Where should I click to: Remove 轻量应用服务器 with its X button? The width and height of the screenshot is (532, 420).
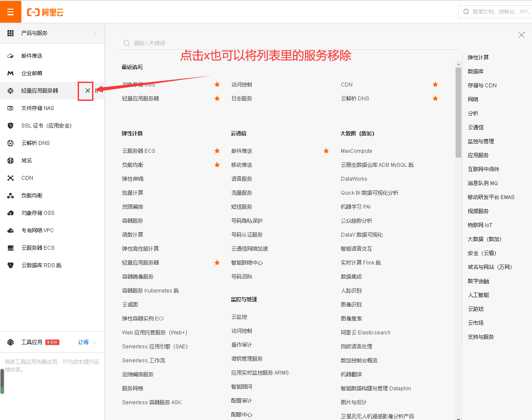pyautogui.click(x=87, y=91)
